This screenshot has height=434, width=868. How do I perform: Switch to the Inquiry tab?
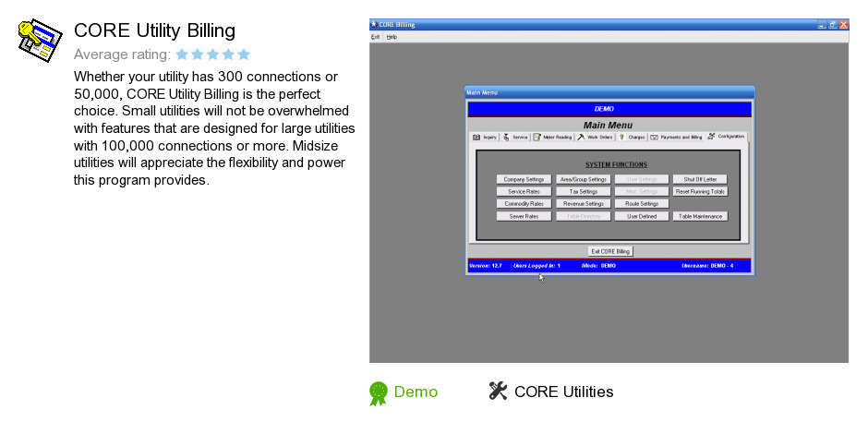pyautogui.click(x=485, y=137)
